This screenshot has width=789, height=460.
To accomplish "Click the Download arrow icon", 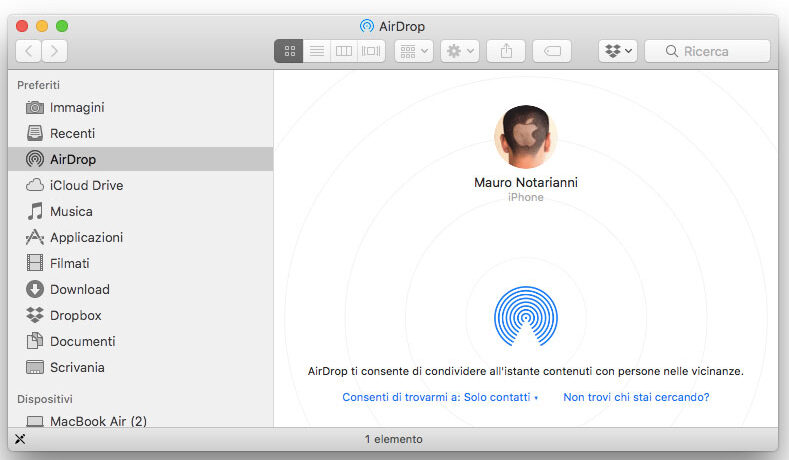I will (35, 289).
